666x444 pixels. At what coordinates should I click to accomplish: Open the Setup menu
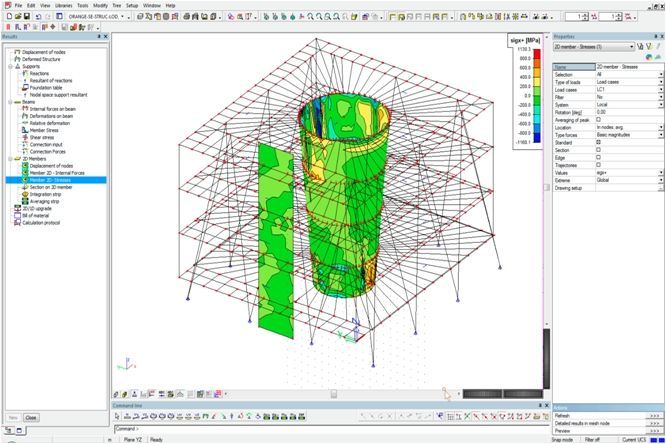(131, 5)
